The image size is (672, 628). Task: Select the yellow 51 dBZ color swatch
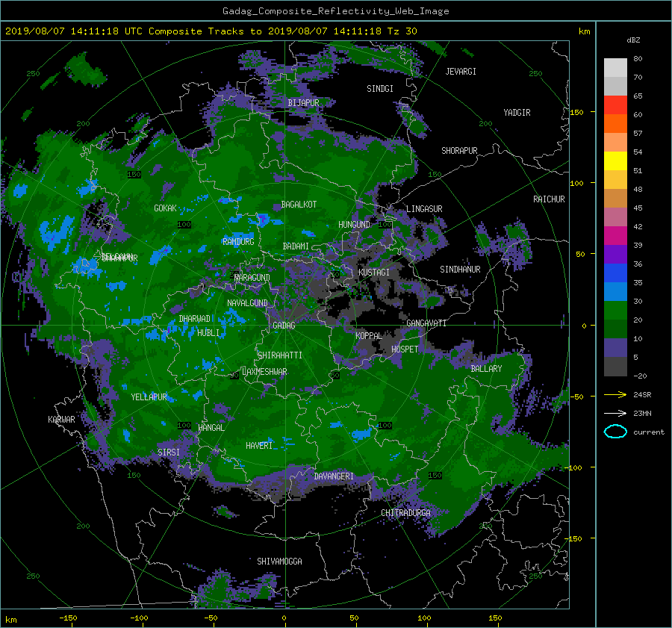click(615, 161)
